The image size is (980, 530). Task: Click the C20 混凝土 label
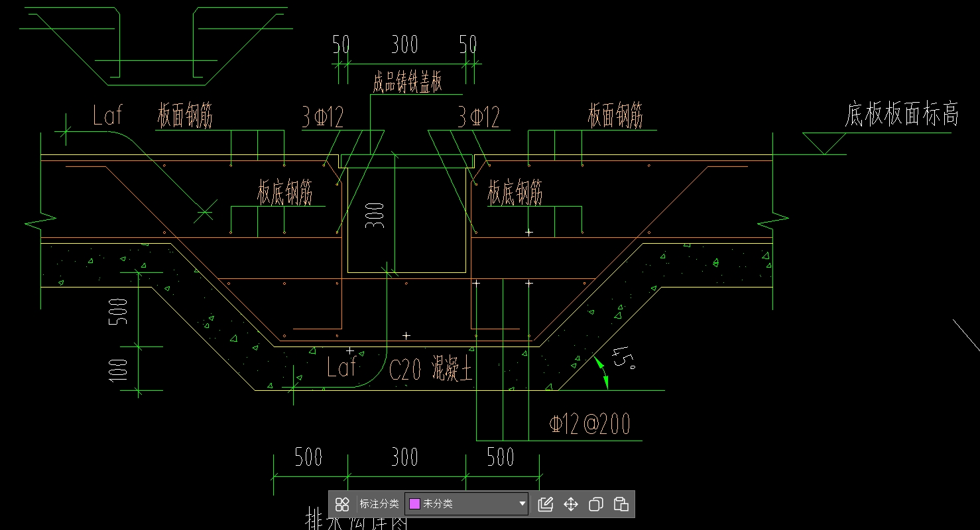pyautogui.click(x=430, y=369)
